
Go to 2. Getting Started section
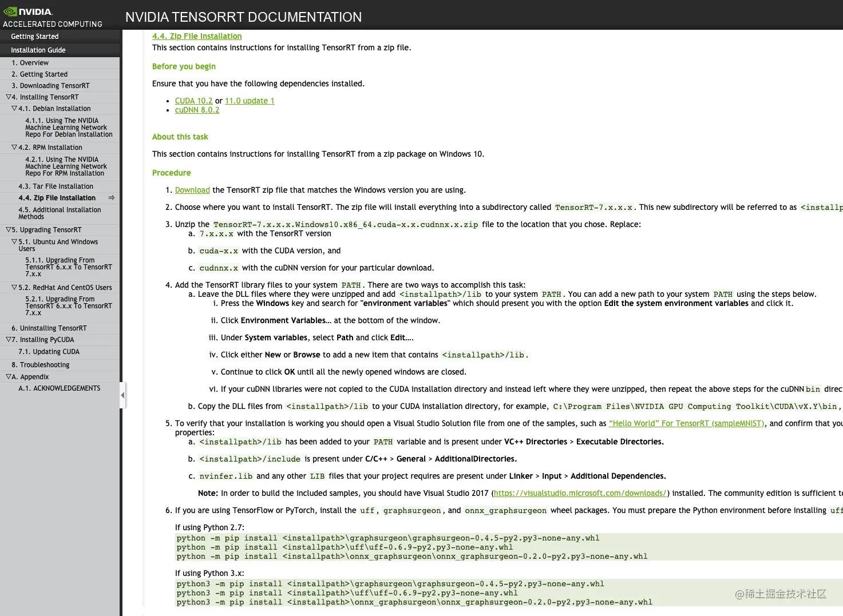point(39,74)
